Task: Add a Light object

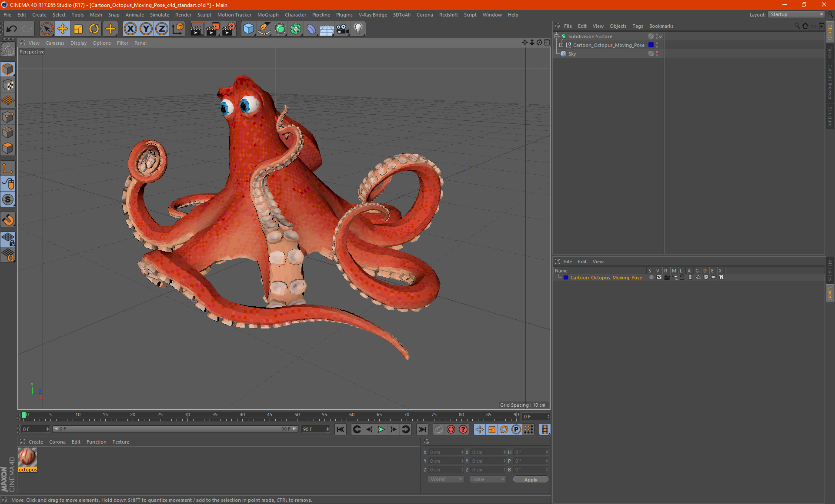Action: (x=358, y=29)
